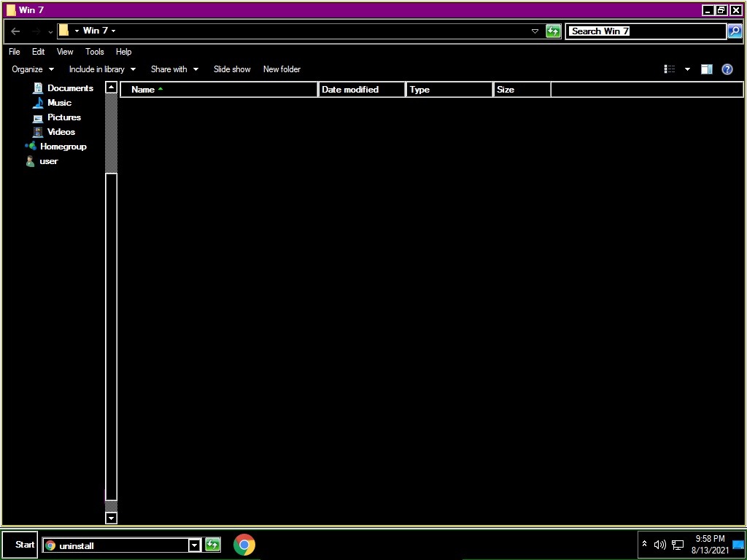
Task: Open the views dropdown arrow
Action: [686, 69]
